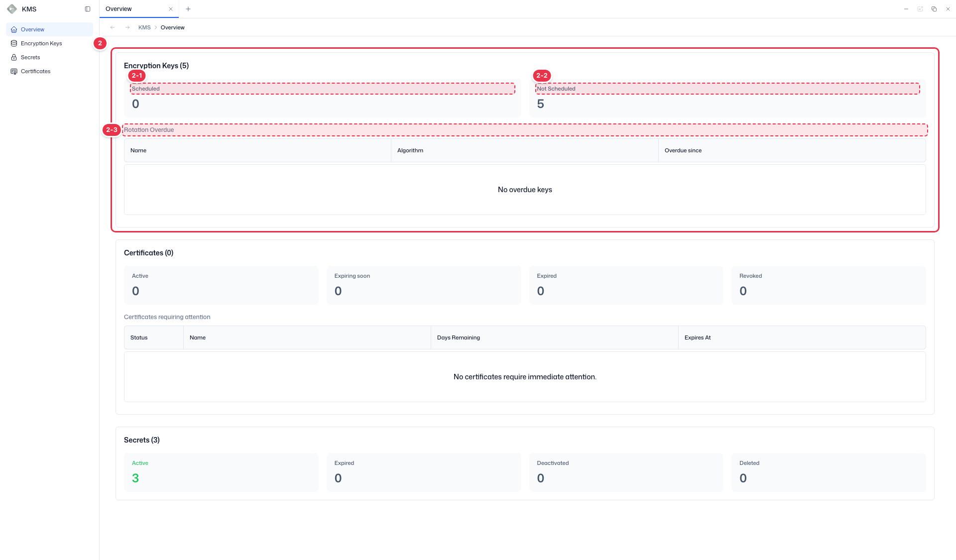Click the Deleted secrets card
This screenshot has height=560, width=956.
[829, 472]
